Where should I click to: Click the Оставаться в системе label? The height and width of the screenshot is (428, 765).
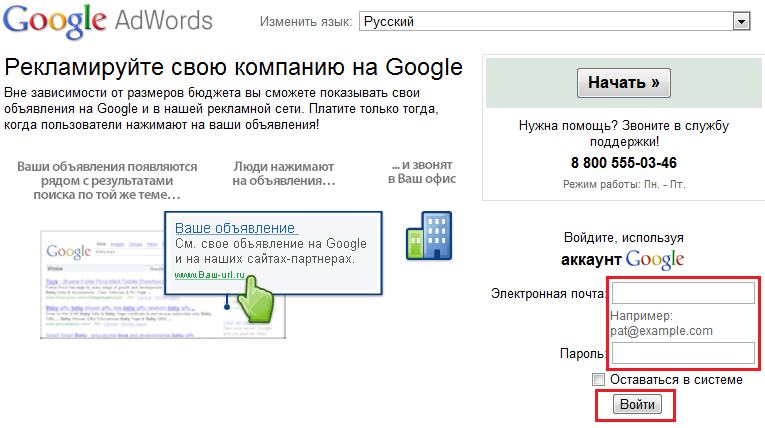(676, 380)
